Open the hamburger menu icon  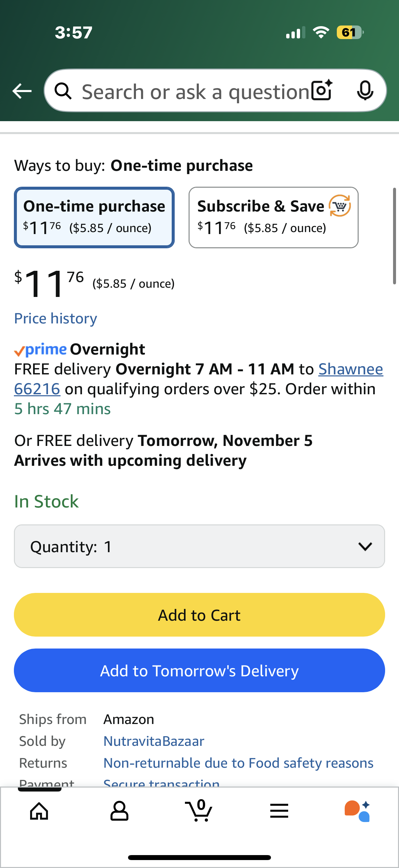[279, 810]
